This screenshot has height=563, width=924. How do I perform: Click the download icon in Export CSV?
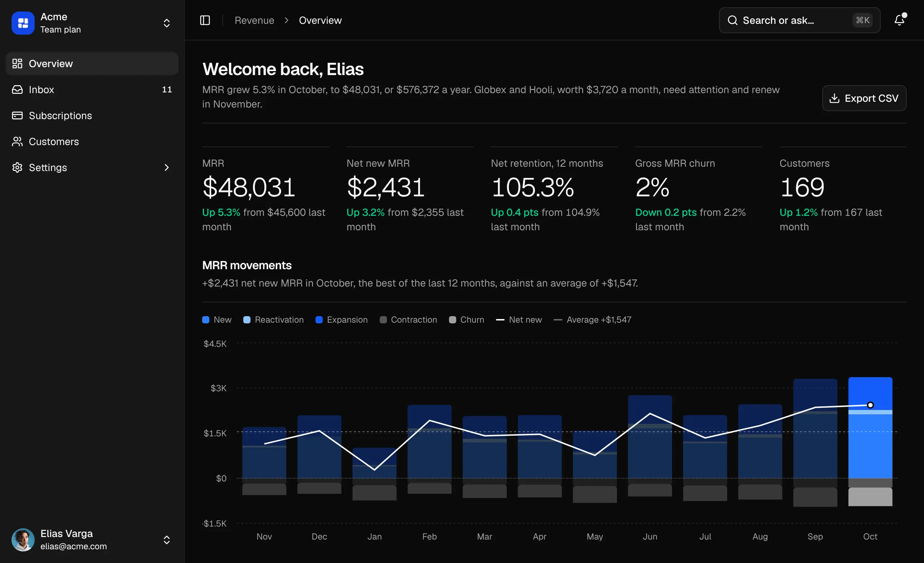click(834, 98)
